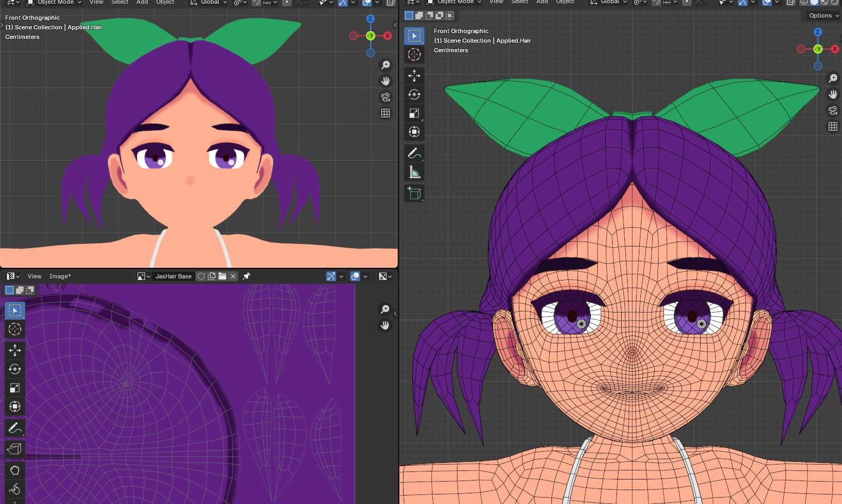Open the View menu in image editor
842x504 pixels.
tap(35, 276)
